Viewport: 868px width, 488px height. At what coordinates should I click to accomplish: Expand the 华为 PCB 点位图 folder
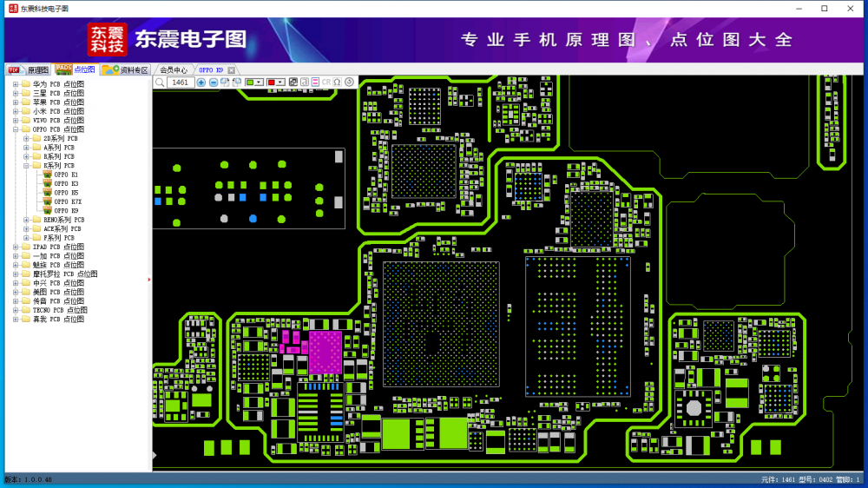[x=16, y=84]
